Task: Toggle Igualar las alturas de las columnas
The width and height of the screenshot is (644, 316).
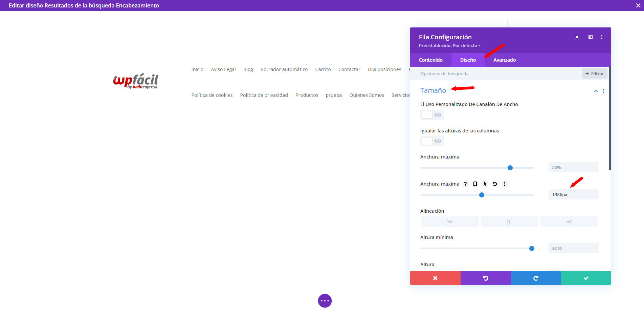Action: 432,141
